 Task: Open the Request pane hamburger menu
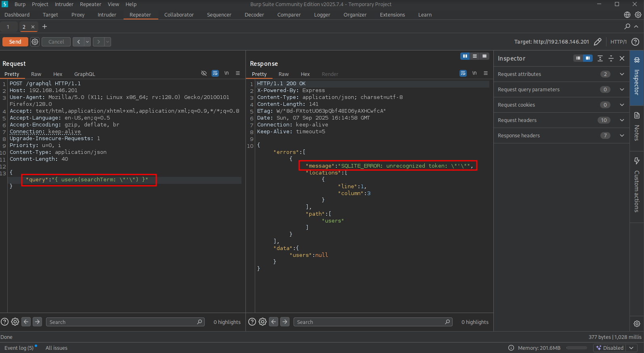pos(238,74)
